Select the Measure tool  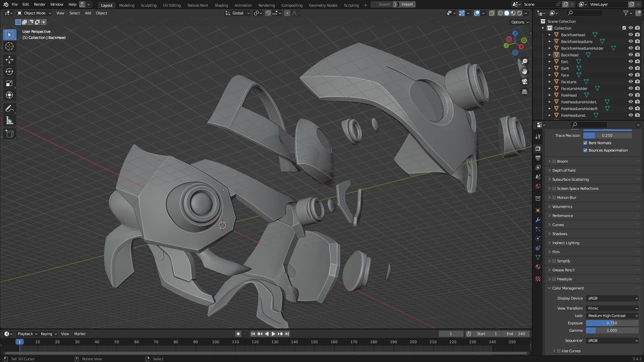pos(9,120)
